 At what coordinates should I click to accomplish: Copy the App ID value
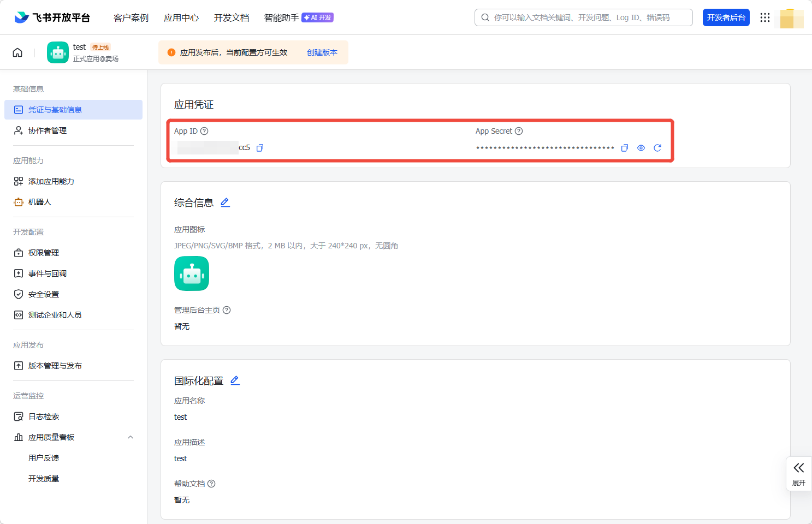pyautogui.click(x=260, y=148)
